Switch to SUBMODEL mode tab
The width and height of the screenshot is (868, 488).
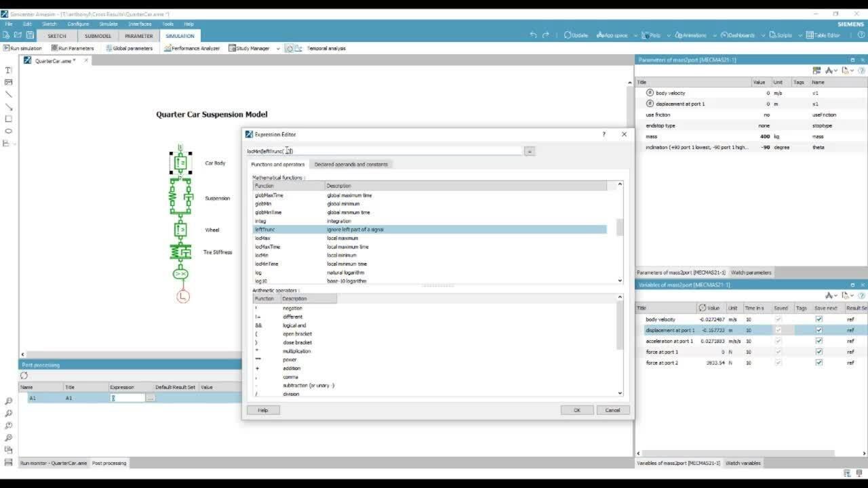point(98,36)
